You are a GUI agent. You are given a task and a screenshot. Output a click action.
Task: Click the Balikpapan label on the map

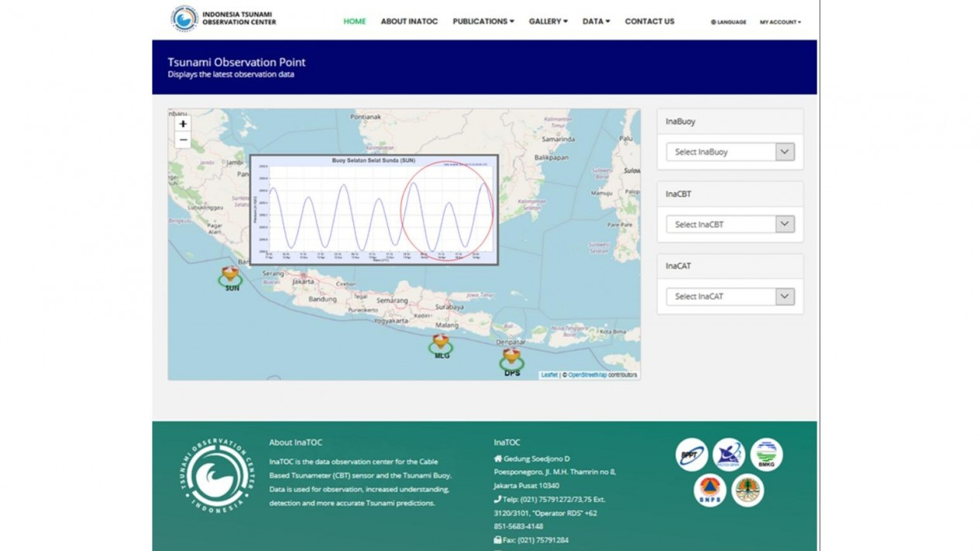pyautogui.click(x=552, y=157)
